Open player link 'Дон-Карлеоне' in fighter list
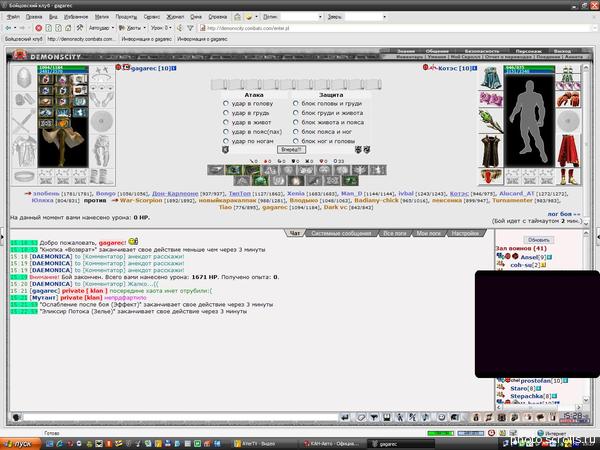The image size is (600, 450). 175,194
